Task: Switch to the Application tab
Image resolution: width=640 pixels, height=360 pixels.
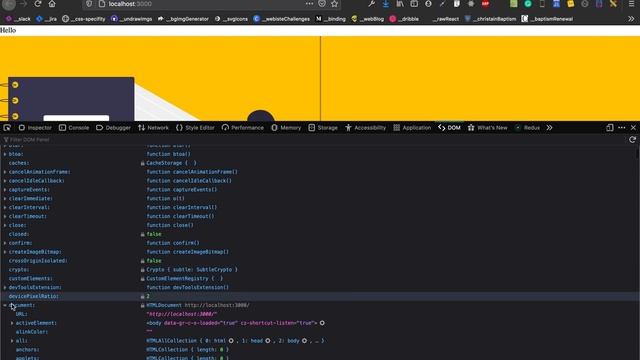Action: click(x=411, y=128)
